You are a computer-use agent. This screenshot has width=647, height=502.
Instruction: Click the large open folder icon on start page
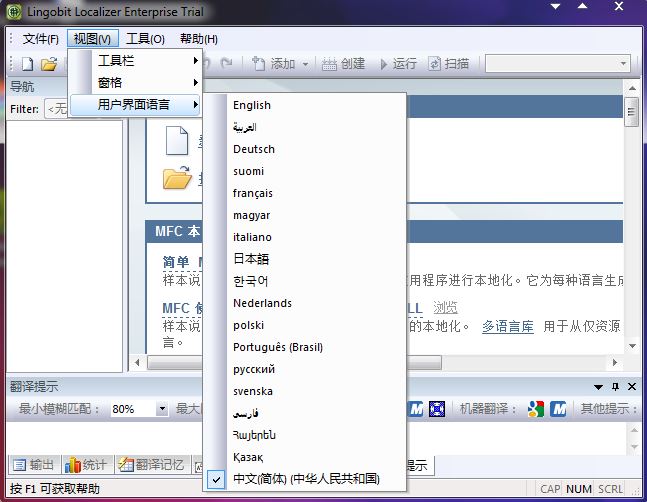[x=176, y=179]
